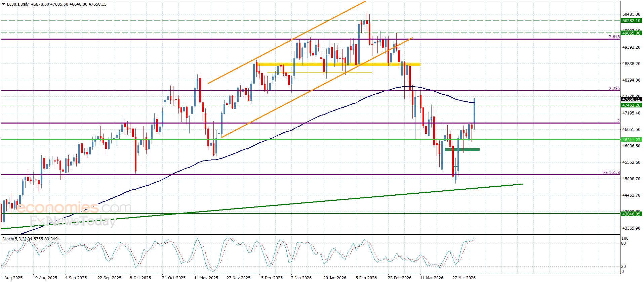Select the 5 Feb 2026 date label
The height and width of the screenshot is (282, 644).
tap(366, 278)
